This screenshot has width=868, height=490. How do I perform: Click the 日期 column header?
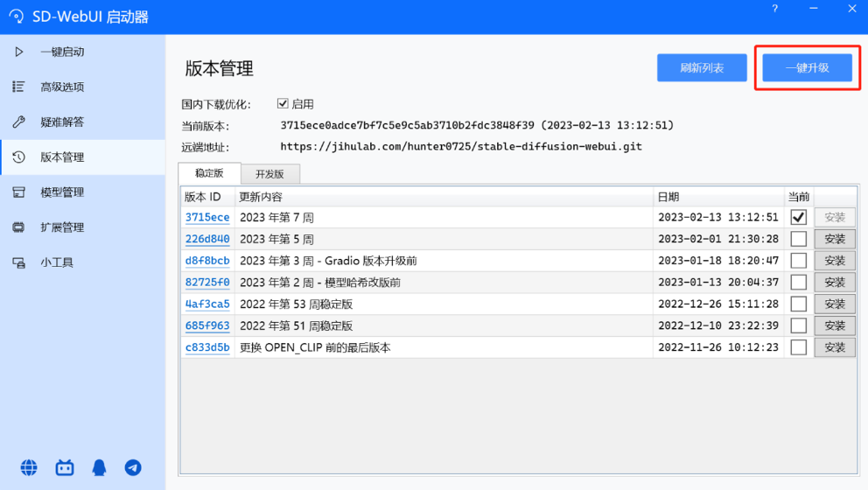click(718, 197)
